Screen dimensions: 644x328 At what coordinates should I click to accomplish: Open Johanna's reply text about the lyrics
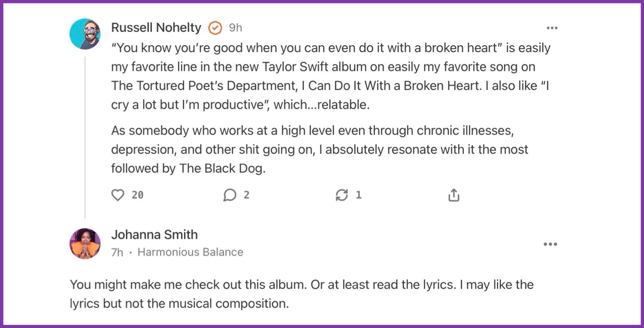tap(301, 294)
